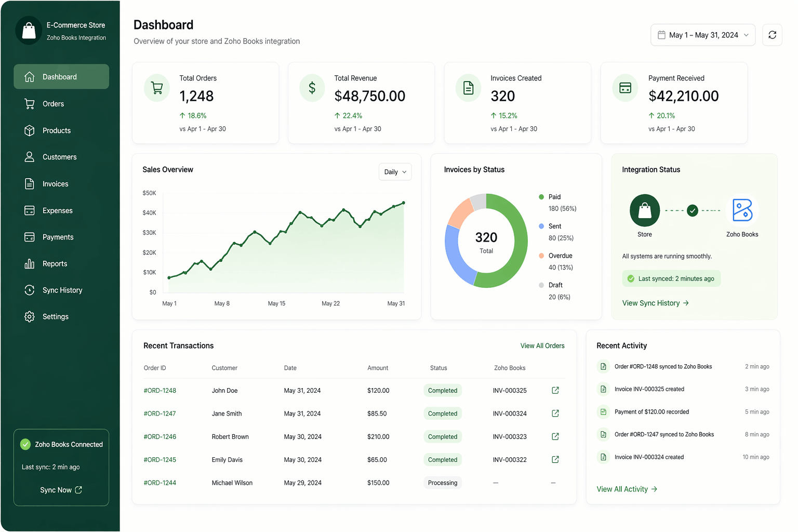Click the Zoho Books column header
Viewport: 798px width, 532px height.
tap(510, 368)
